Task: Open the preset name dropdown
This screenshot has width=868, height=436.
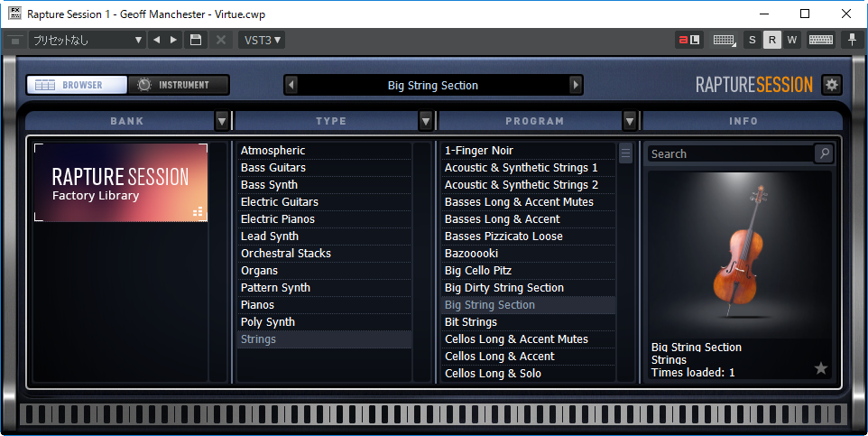Action: pyautogui.click(x=87, y=40)
